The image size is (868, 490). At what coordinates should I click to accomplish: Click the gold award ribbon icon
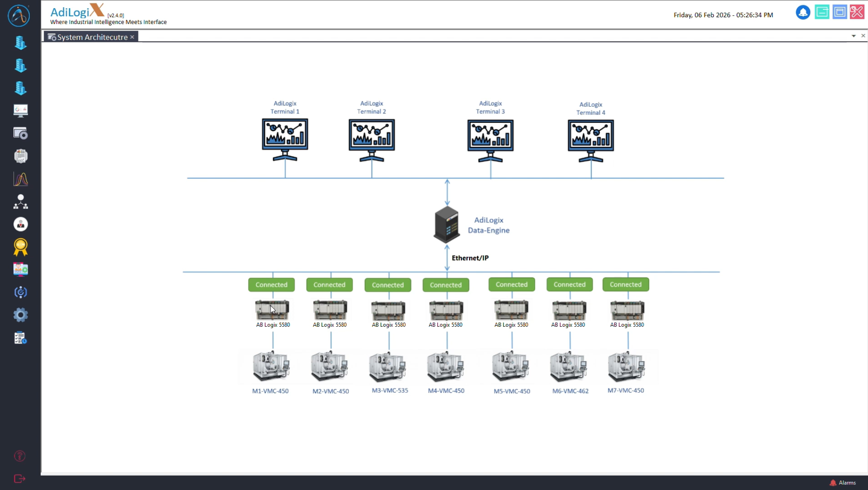[20, 247]
